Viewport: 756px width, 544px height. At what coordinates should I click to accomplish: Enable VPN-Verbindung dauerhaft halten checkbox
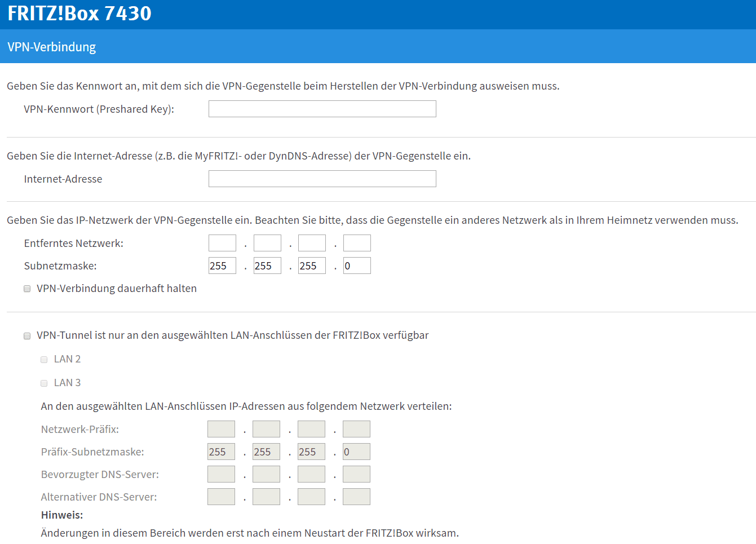(x=27, y=289)
